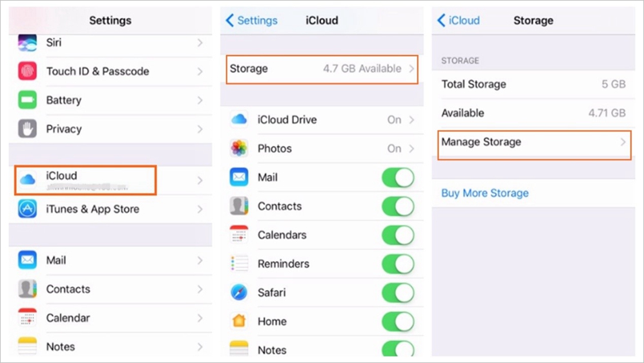Open iCloud Drive chevron

coord(411,119)
